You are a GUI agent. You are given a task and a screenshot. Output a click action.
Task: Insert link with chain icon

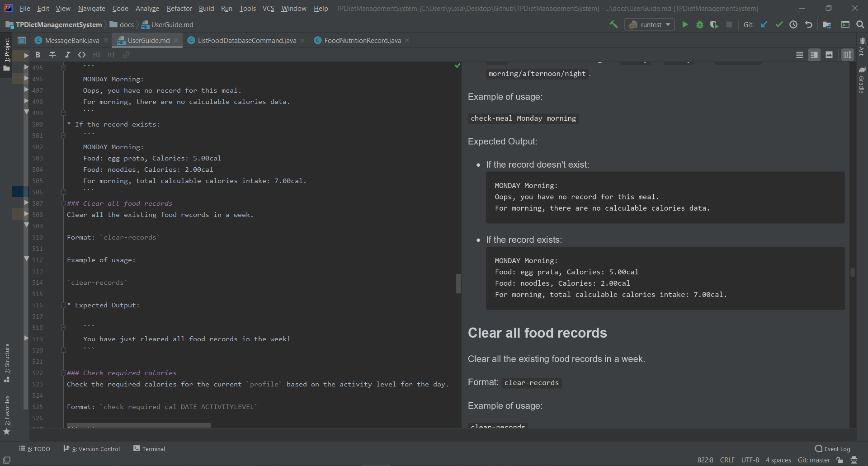[126, 55]
